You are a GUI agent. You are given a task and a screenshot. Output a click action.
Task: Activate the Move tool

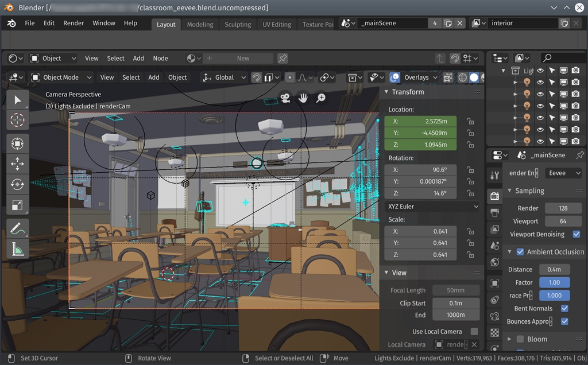[x=17, y=164]
